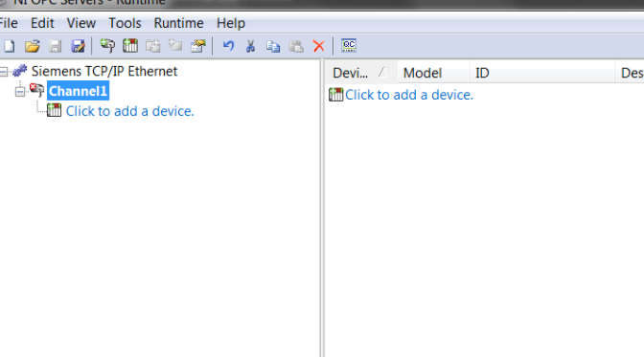Click 'Click to add a device' in right pane

point(409,95)
